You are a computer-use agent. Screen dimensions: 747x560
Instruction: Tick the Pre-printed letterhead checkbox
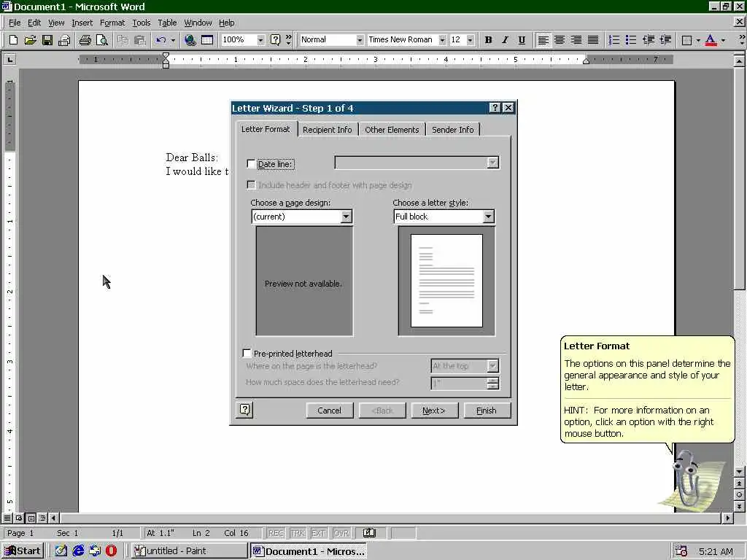[247, 354]
